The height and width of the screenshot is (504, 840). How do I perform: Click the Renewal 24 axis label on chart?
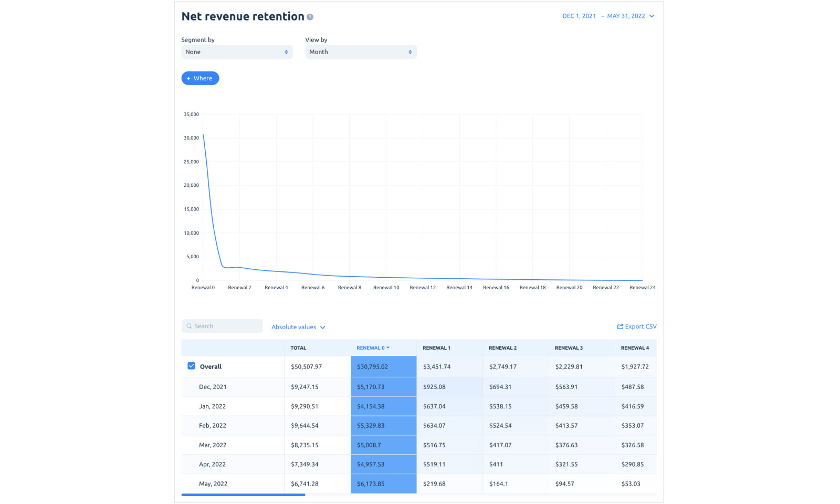pyautogui.click(x=642, y=288)
